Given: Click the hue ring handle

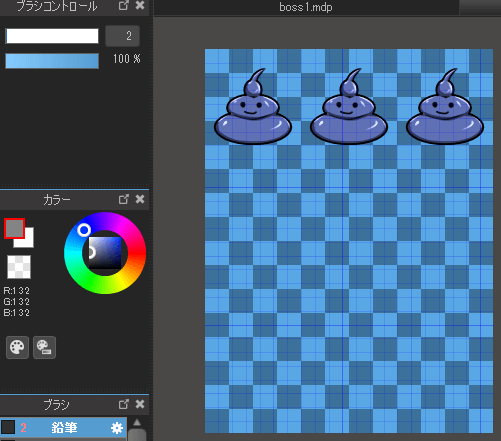Looking at the screenshot, I should [84, 230].
